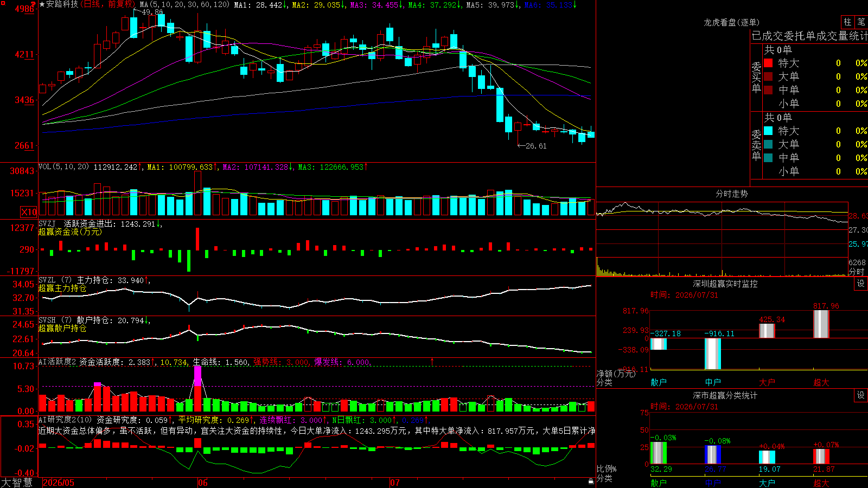Image resolution: width=868 pixels, height=488 pixels.
Task: Click the 超赢主力持仓 yellow label
Action: [62, 288]
